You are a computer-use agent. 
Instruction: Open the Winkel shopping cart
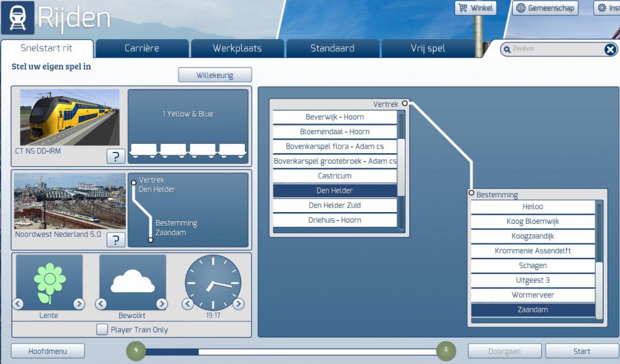click(476, 8)
